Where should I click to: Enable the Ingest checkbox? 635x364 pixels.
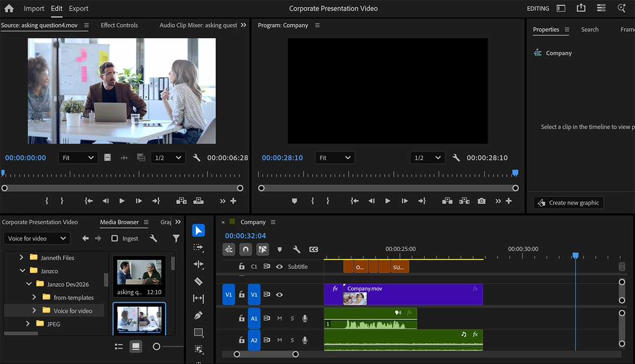pos(114,239)
